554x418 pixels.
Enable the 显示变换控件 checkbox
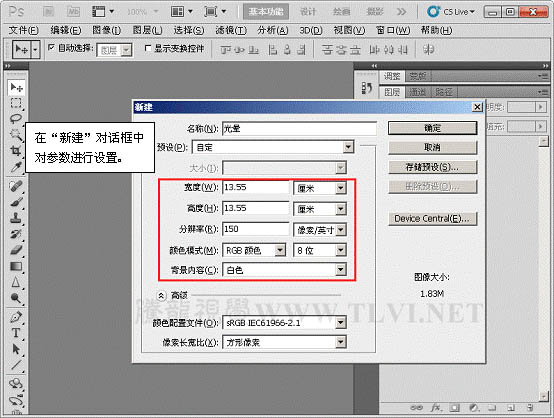point(148,48)
